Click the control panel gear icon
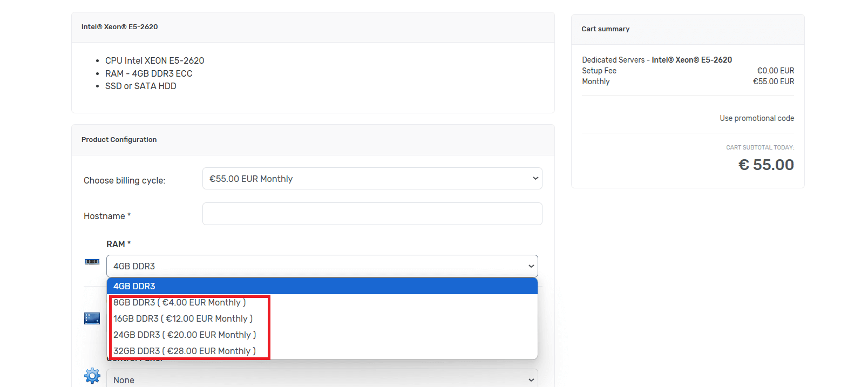868x387 pixels. tap(92, 376)
